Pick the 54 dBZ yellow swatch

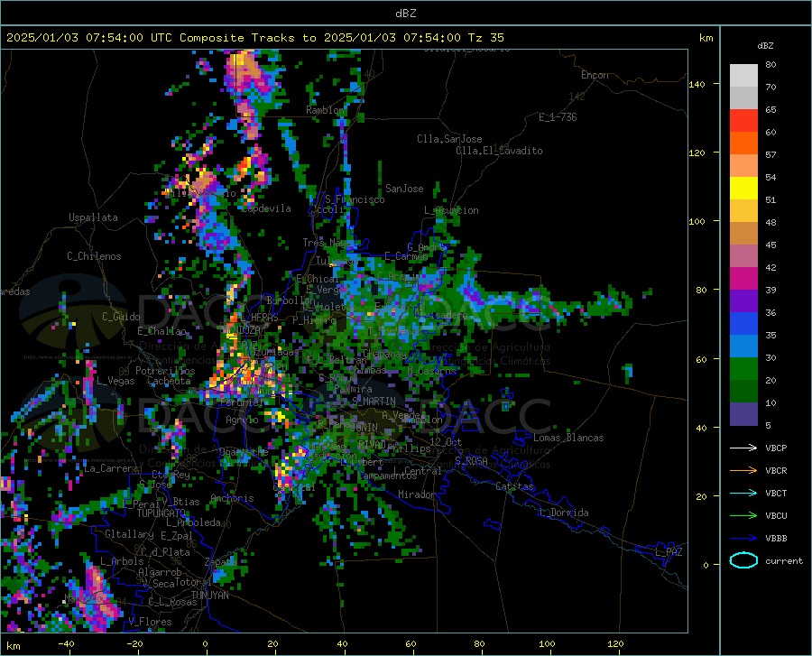pos(743,189)
